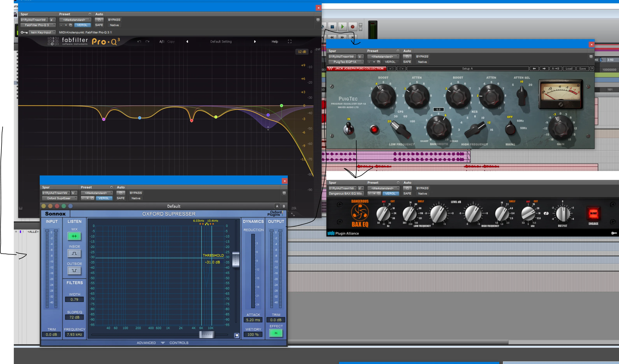Open the Oxford SuprEsser plugin selector dropdown

[x=60, y=198]
